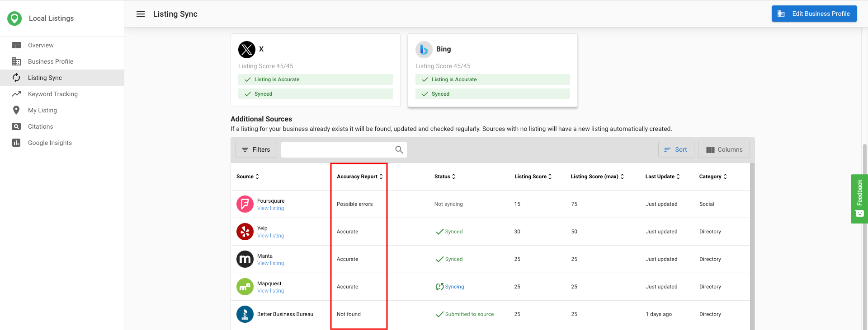This screenshot has width=868, height=330.
Task: Click the Yelp source logo
Action: (x=245, y=232)
